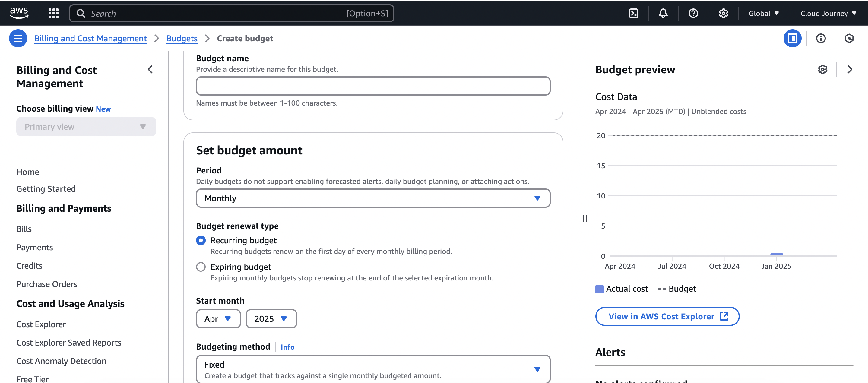Open the start month Apr dropdown
Screen dimensions: 868x383
(x=218, y=319)
